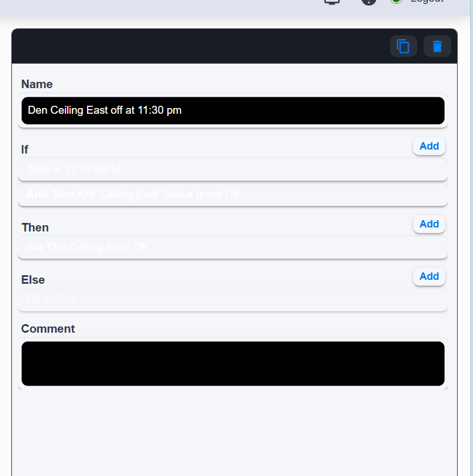
Task: Open the 'Time is 11:15:00PM' condition
Action: 233,169
